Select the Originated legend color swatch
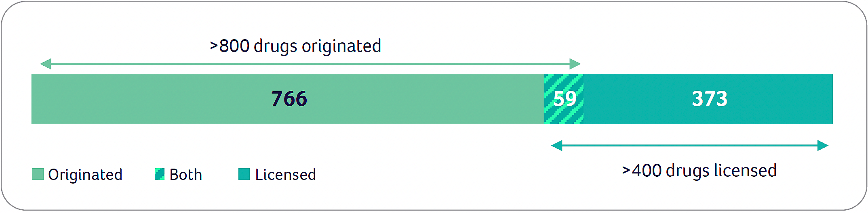Viewport: 868px width, 213px height. [38, 174]
